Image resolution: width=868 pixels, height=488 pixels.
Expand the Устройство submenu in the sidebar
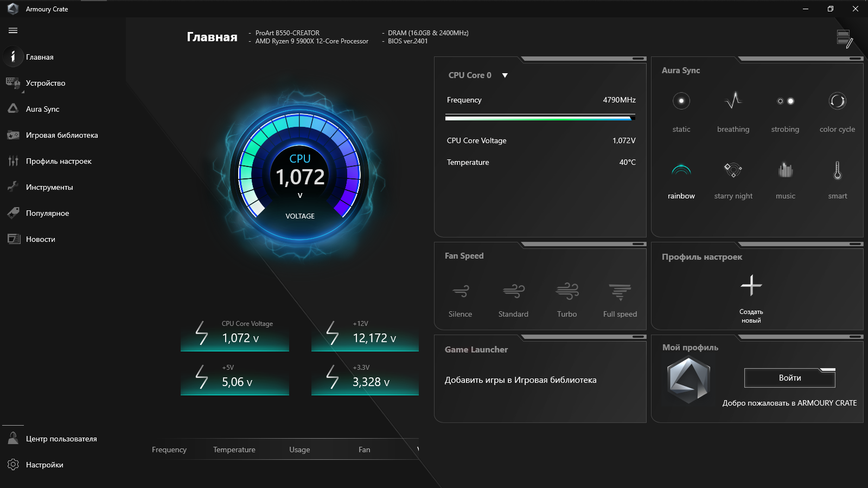tap(46, 83)
